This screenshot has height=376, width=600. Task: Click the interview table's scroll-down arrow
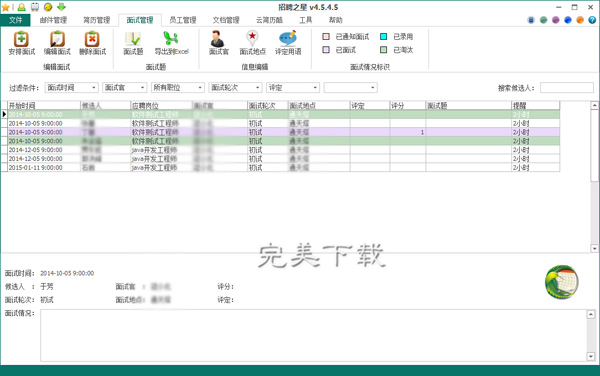tap(594, 248)
